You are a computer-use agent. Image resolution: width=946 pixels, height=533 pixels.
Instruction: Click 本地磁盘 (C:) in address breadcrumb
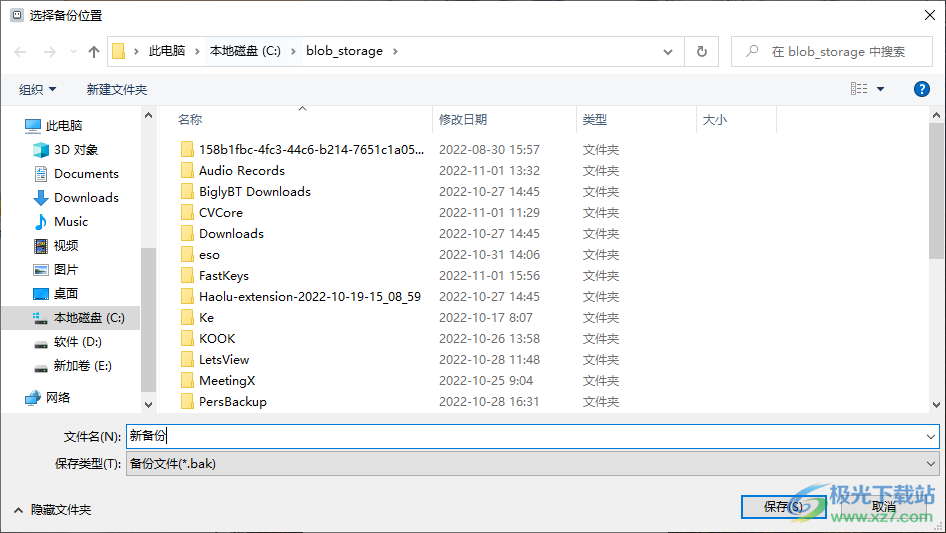245,51
